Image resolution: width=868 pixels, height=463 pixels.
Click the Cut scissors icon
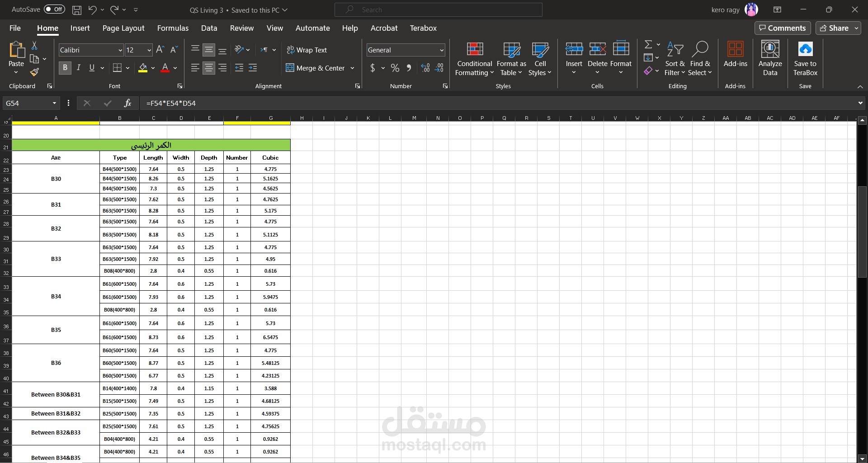(34, 46)
